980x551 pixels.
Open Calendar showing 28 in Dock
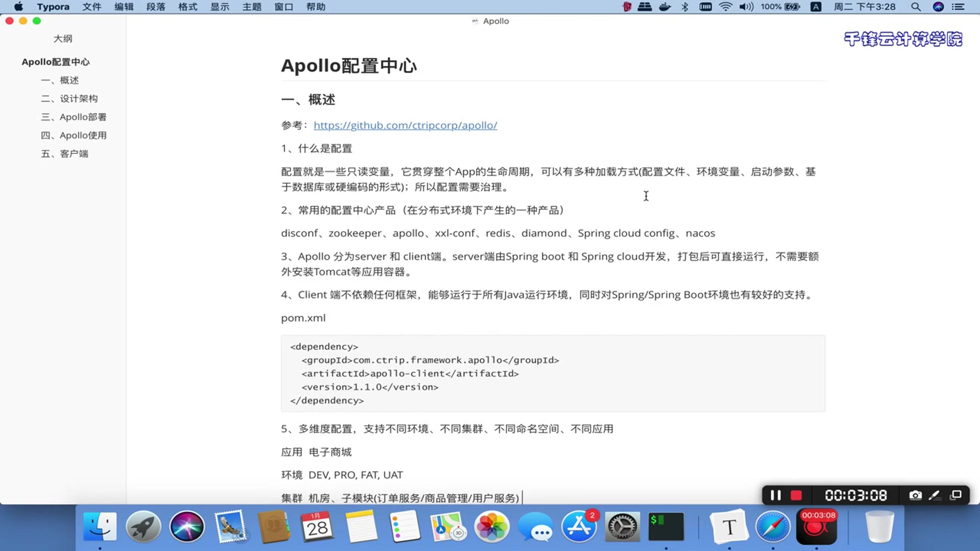pyautogui.click(x=317, y=527)
